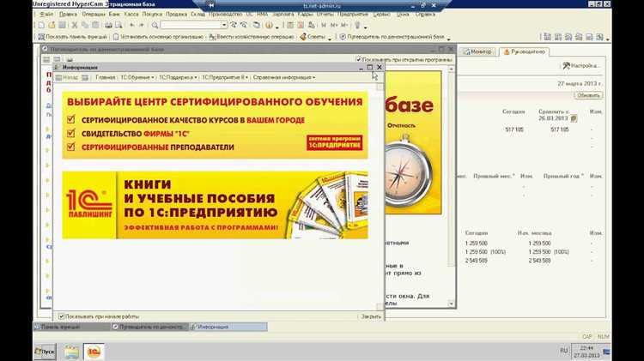
Task: Click the M+ memory icon
Action: pos(334,25)
